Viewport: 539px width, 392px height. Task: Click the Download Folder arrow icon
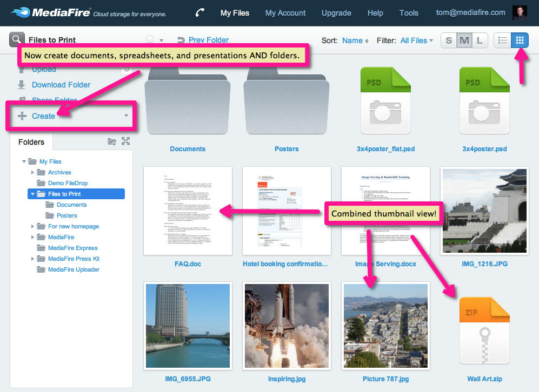21,85
